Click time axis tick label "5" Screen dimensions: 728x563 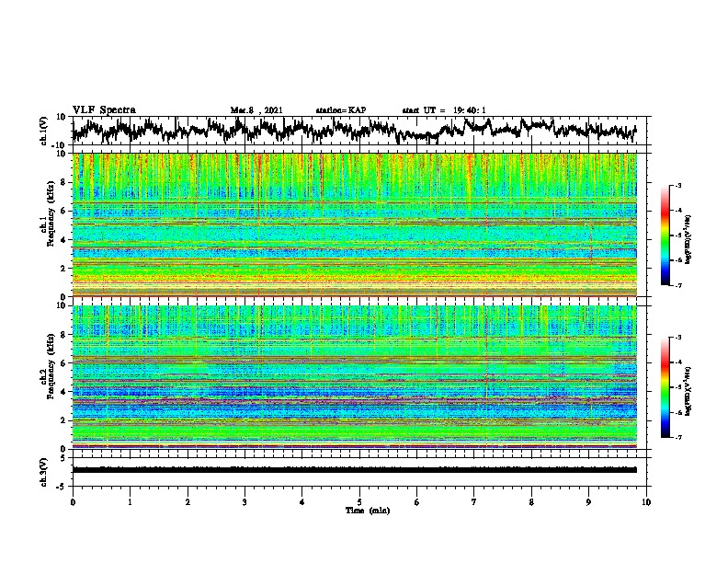click(x=359, y=502)
